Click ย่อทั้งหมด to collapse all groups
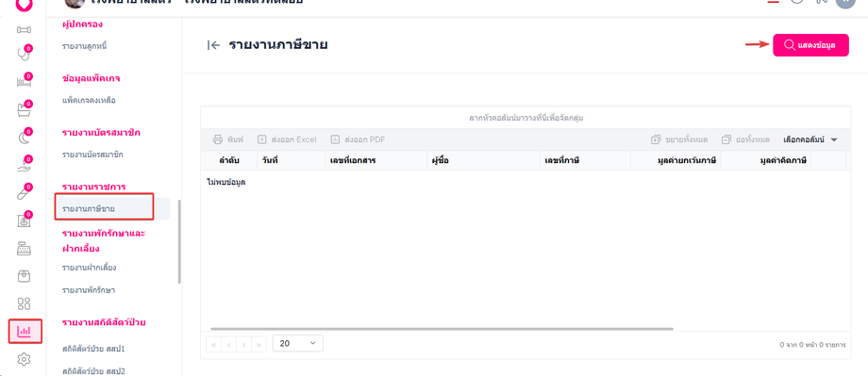 (745, 139)
